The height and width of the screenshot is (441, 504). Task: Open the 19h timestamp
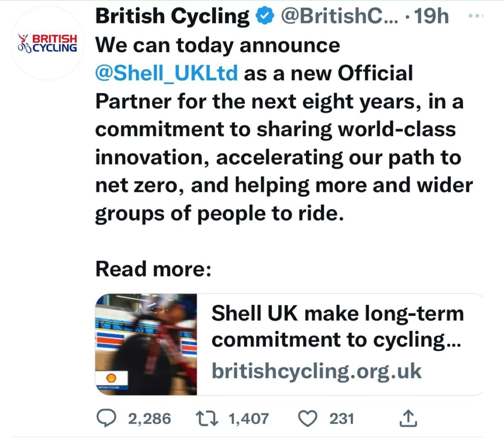431,16
